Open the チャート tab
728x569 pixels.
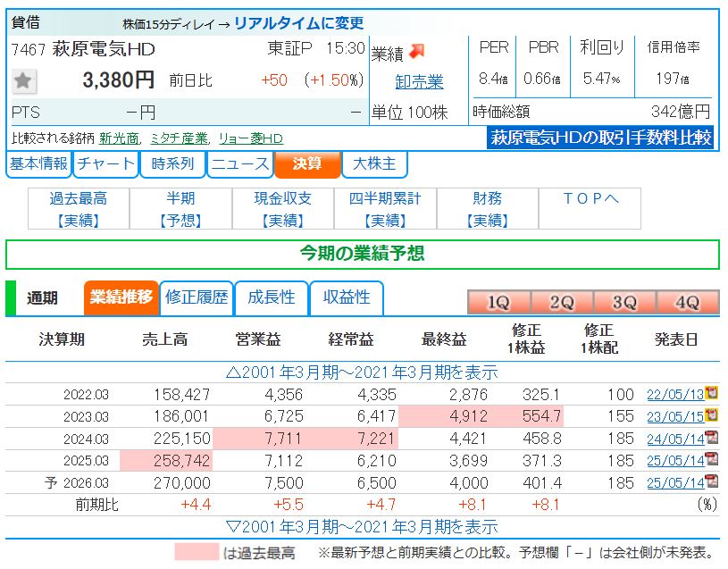[106, 163]
